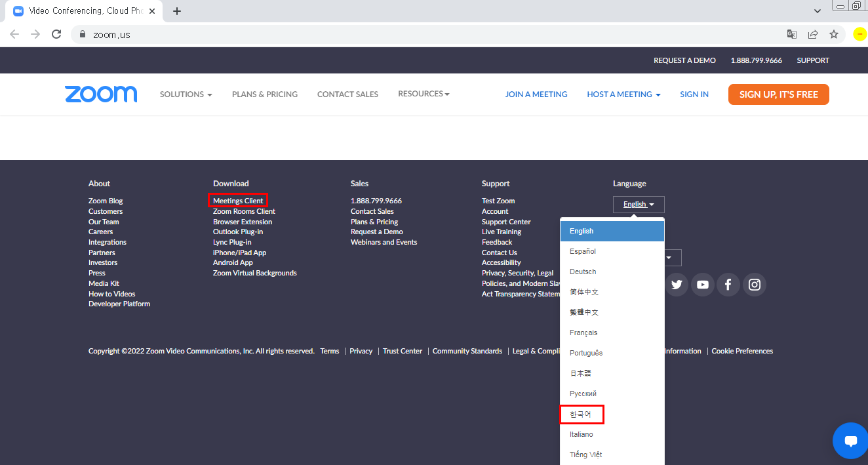Expand the Resources menu
Image resolution: width=868 pixels, height=465 pixels.
424,94
